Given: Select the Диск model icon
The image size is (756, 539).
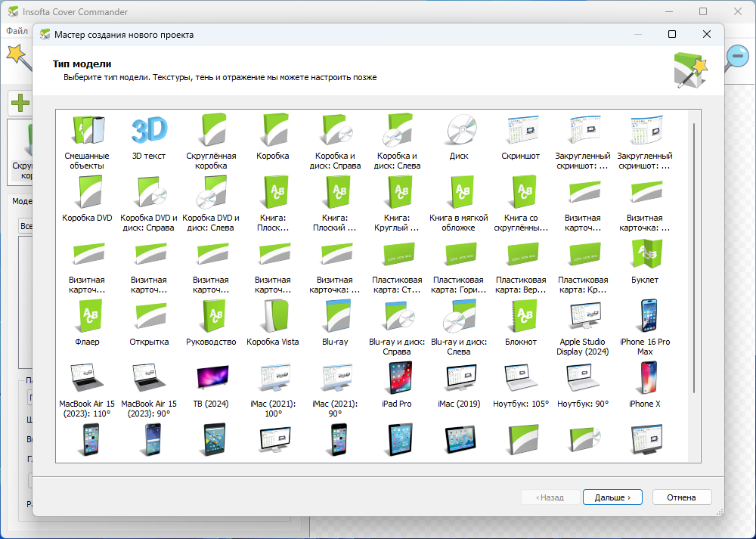Looking at the screenshot, I should point(459,132).
